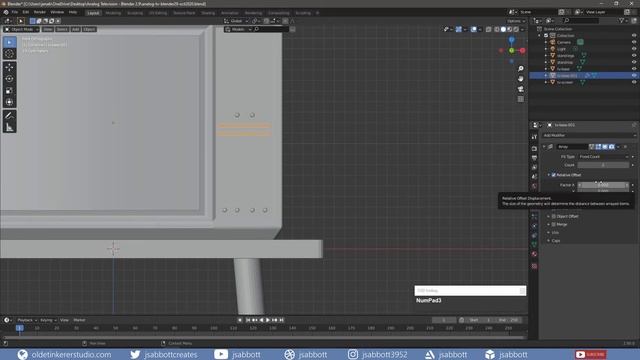Click the Play animation button
Viewport: 640px width, 360px height.
click(x=268, y=320)
